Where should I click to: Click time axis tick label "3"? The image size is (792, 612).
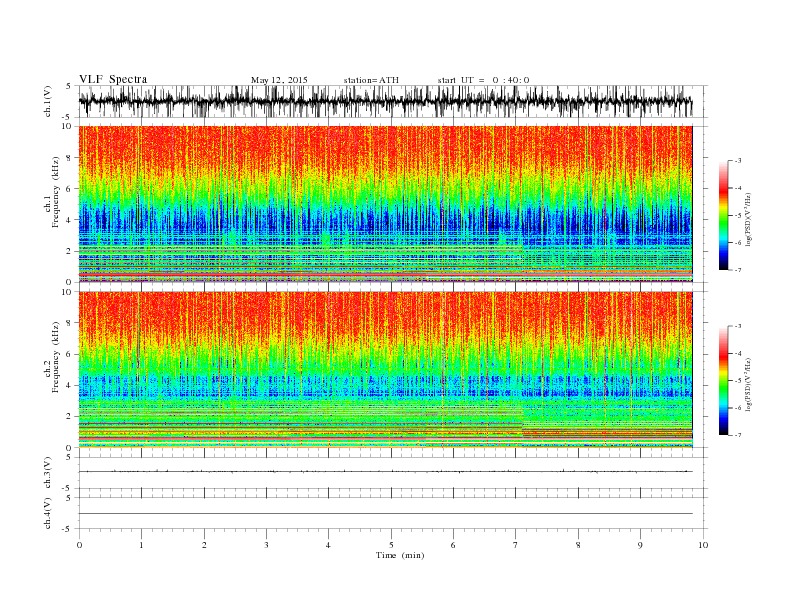point(266,545)
